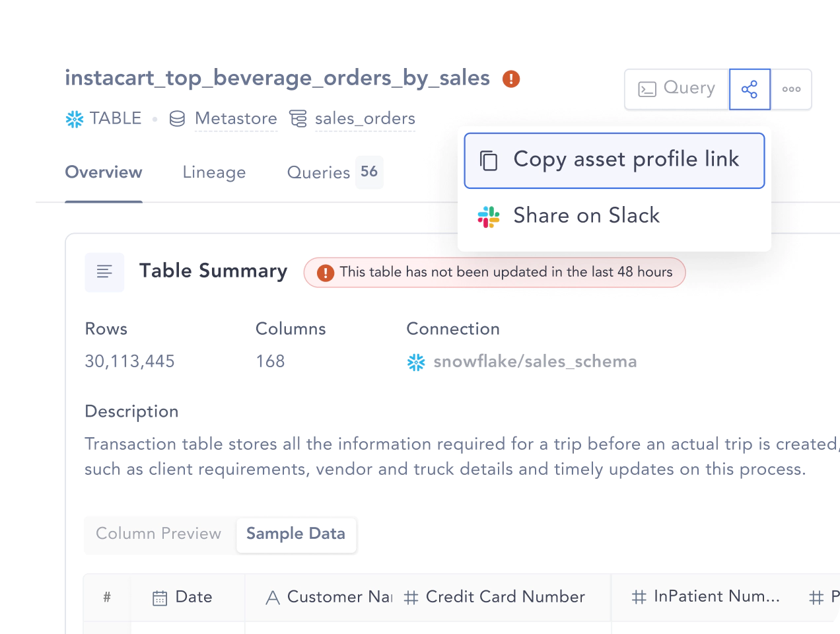Image resolution: width=840 pixels, height=634 pixels.
Task: Click the schema icon before sales_orders
Action: pos(298,119)
